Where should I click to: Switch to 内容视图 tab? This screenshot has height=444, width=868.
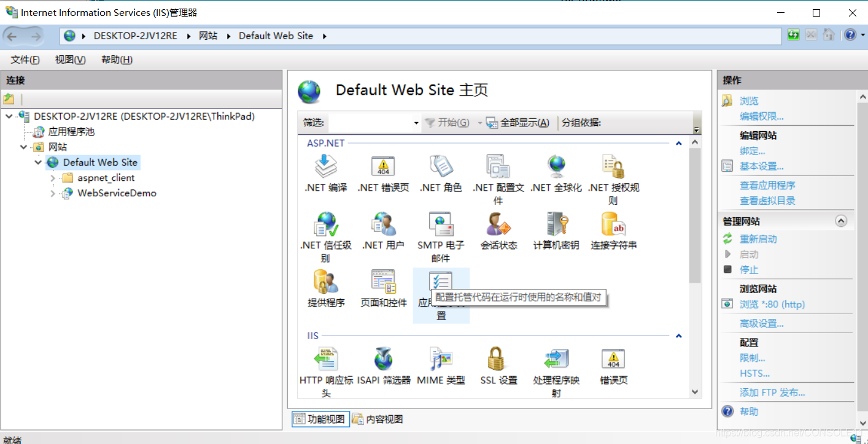378,419
